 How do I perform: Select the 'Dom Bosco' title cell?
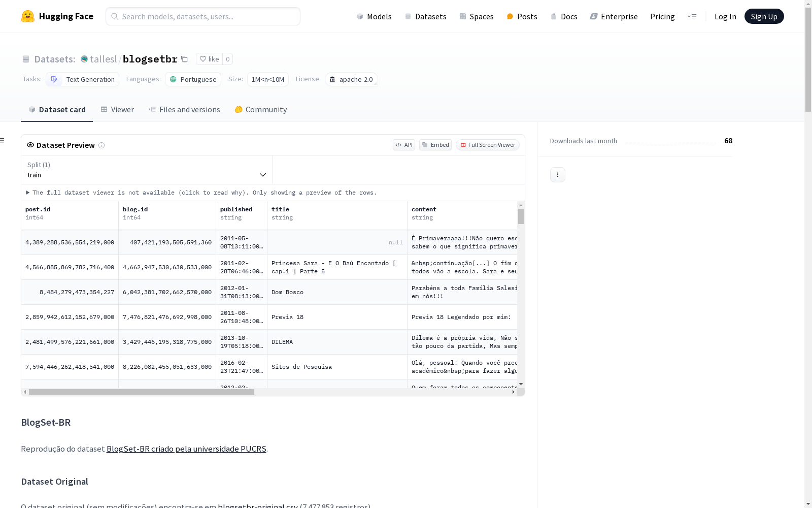coord(337,292)
